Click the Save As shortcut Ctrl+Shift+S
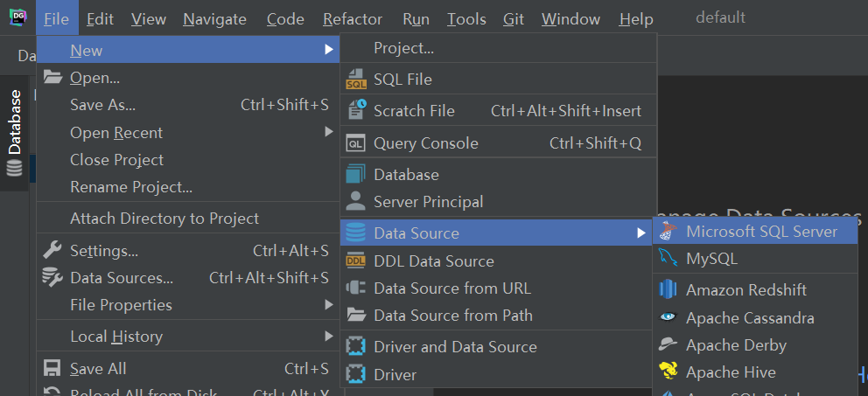Viewport: 868px width, 396px height. pyautogui.click(x=284, y=105)
